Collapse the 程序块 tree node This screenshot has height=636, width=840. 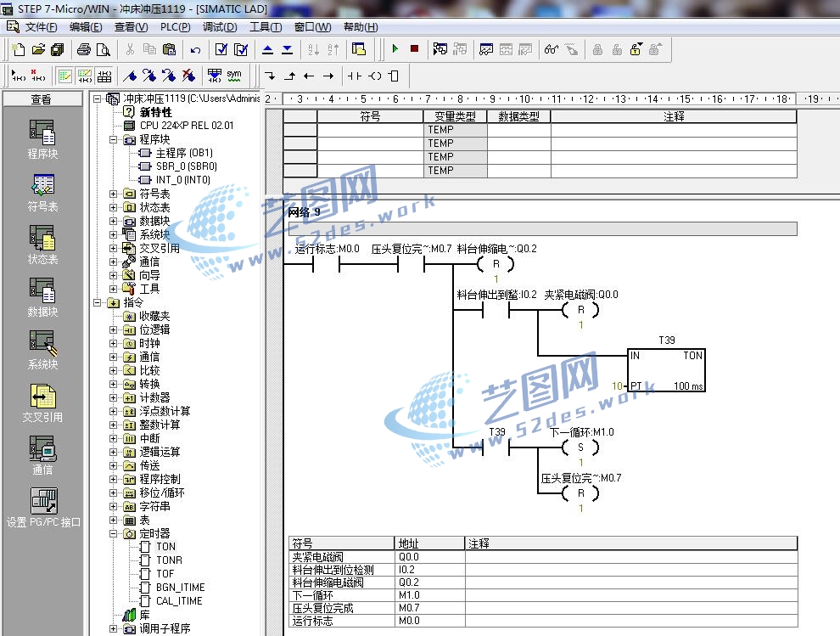coord(113,139)
